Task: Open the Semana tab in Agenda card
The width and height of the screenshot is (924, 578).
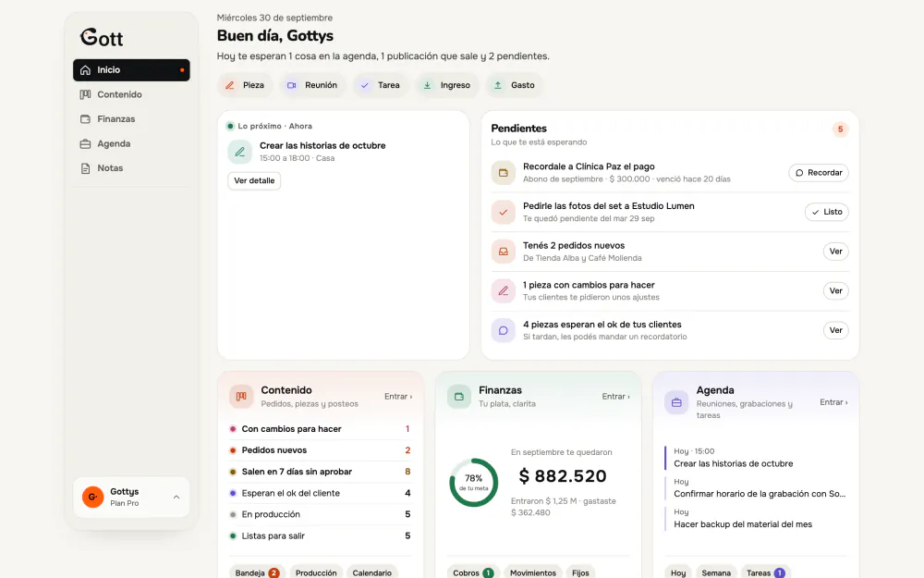Action: pos(716,573)
